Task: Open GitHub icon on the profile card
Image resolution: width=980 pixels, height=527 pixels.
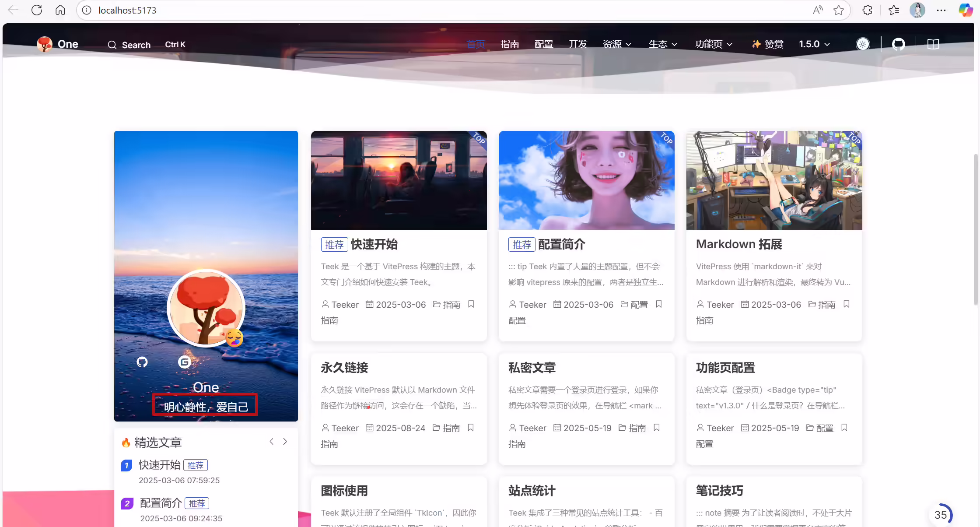Action: [142, 362]
